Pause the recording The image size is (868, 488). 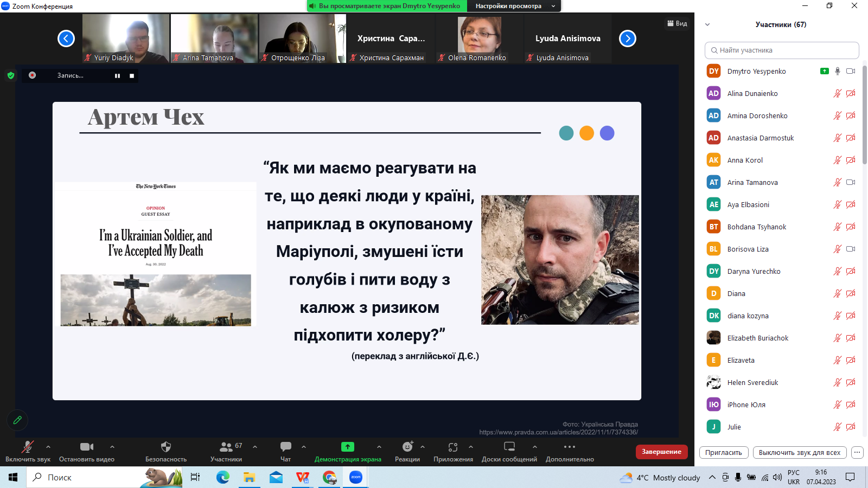(117, 76)
